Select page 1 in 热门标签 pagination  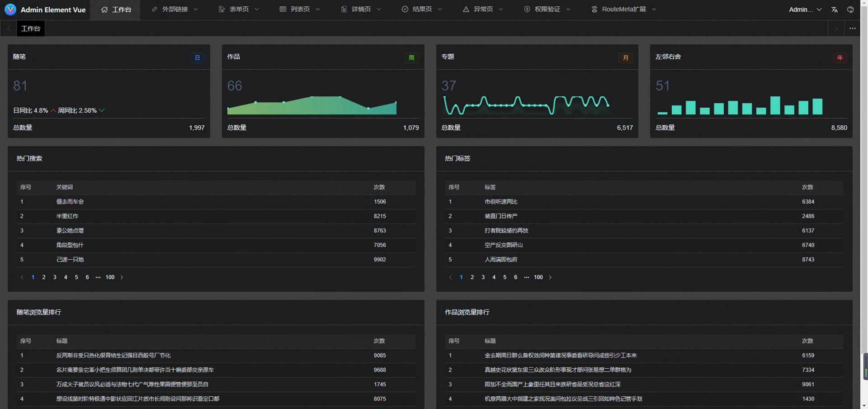[x=461, y=277]
